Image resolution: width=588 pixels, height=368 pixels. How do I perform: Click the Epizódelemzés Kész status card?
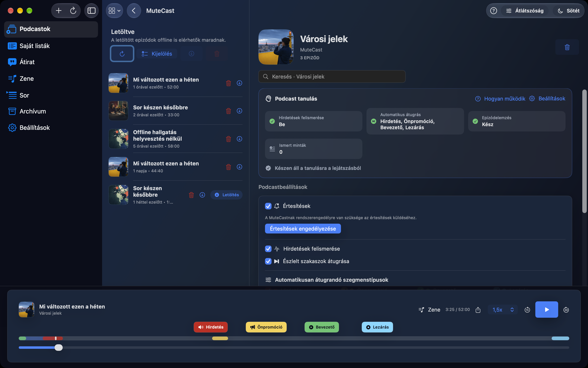(517, 121)
